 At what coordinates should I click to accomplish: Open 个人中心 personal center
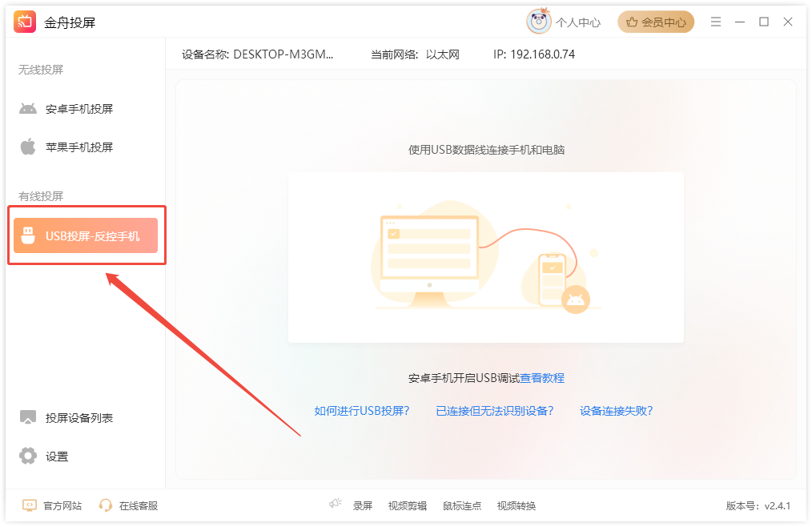tap(577, 22)
